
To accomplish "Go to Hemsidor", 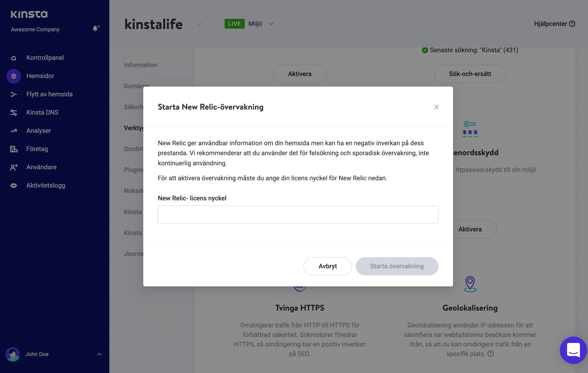I will point(40,76).
